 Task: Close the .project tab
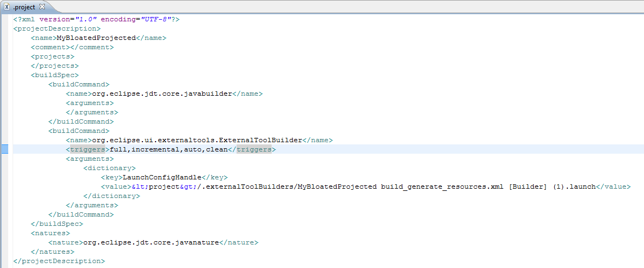[x=42, y=7]
